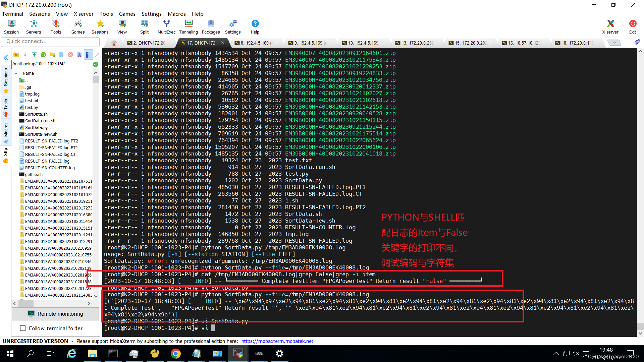The width and height of the screenshot is (644, 362).
Task: Click the SFTP refresh folder icon
Action: 43,55
